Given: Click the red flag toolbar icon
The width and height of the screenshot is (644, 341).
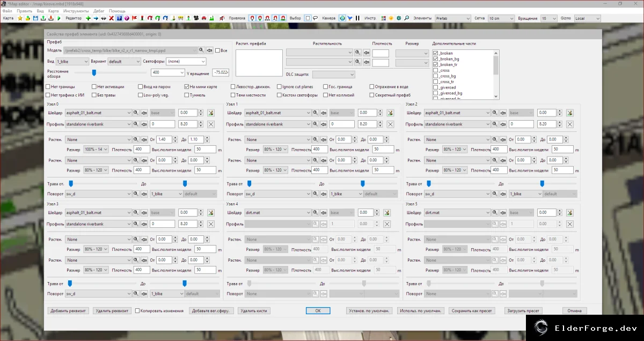Looking at the screenshot, I should [134, 18].
